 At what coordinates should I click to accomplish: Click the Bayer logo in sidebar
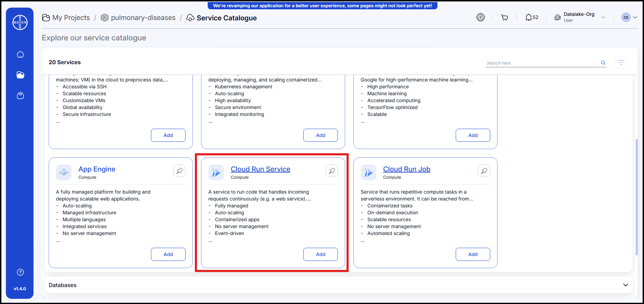coord(20,22)
